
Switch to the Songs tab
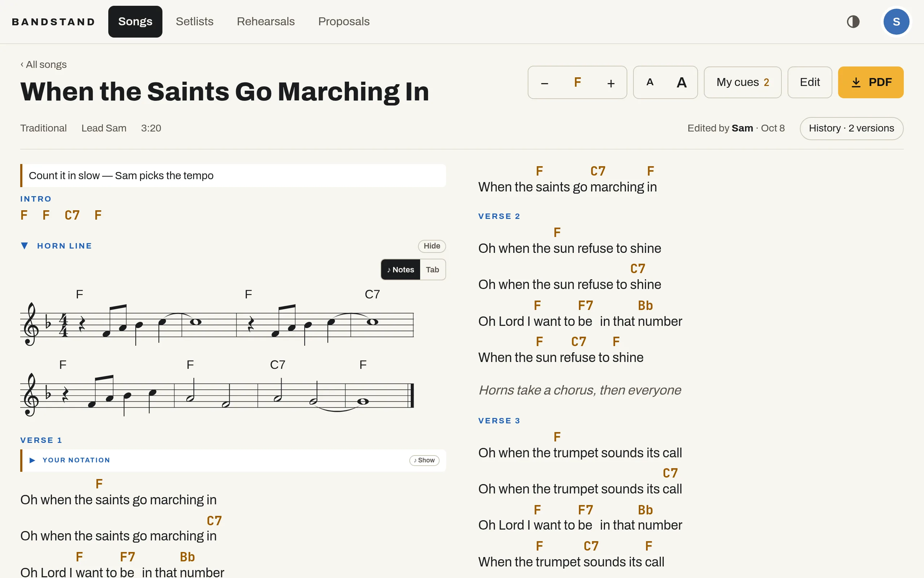tap(135, 21)
